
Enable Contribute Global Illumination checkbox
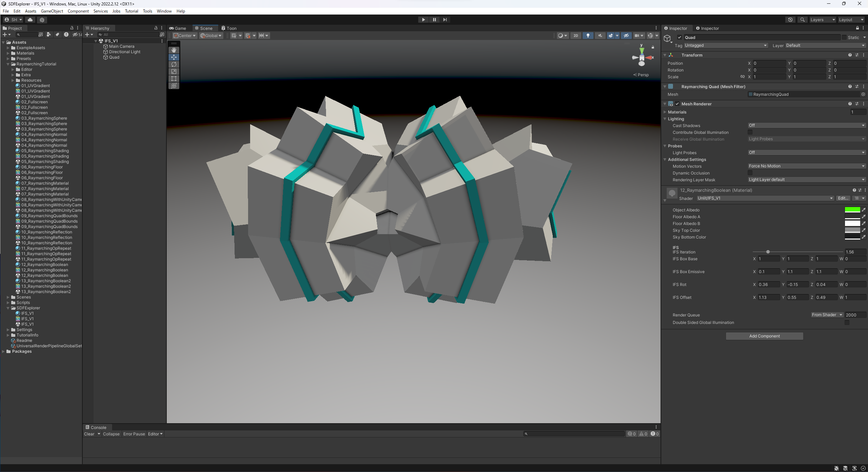tap(750, 132)
